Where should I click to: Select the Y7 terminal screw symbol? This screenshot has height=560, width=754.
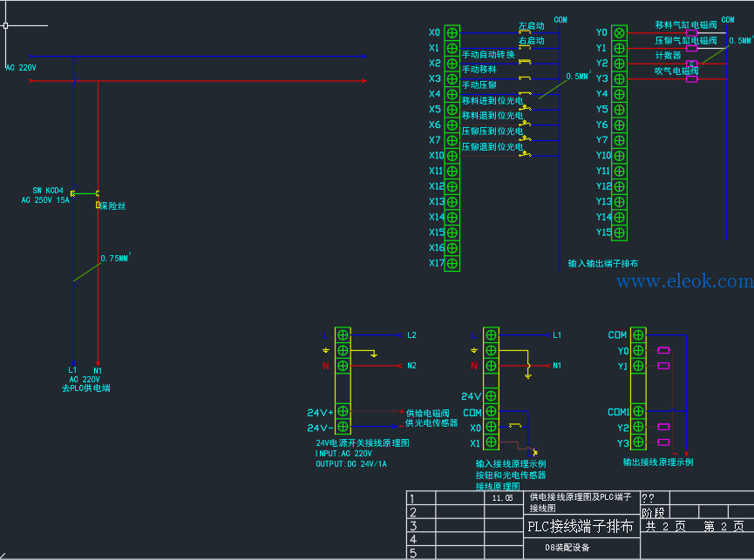click(x=620, y=140)
